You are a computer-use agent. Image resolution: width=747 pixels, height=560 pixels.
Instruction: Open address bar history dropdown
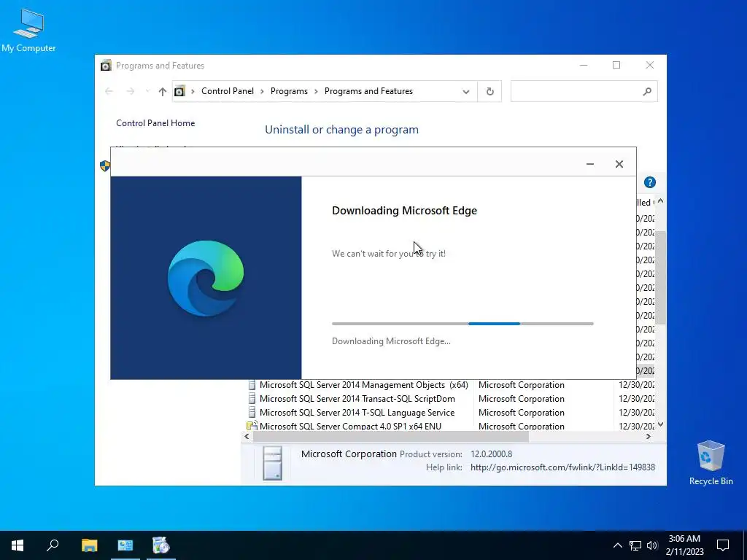(x=466, y=92)
